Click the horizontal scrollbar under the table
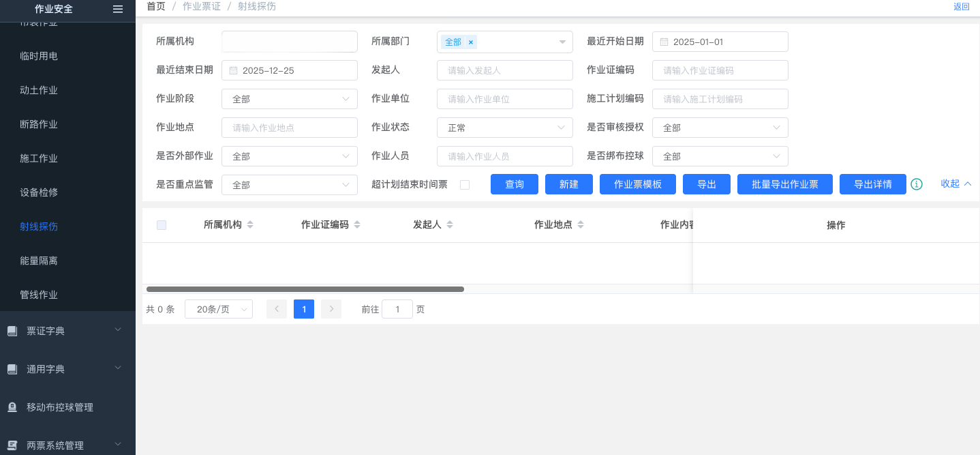The width and height of the screenshot is (980, 455). coord(305,289)
